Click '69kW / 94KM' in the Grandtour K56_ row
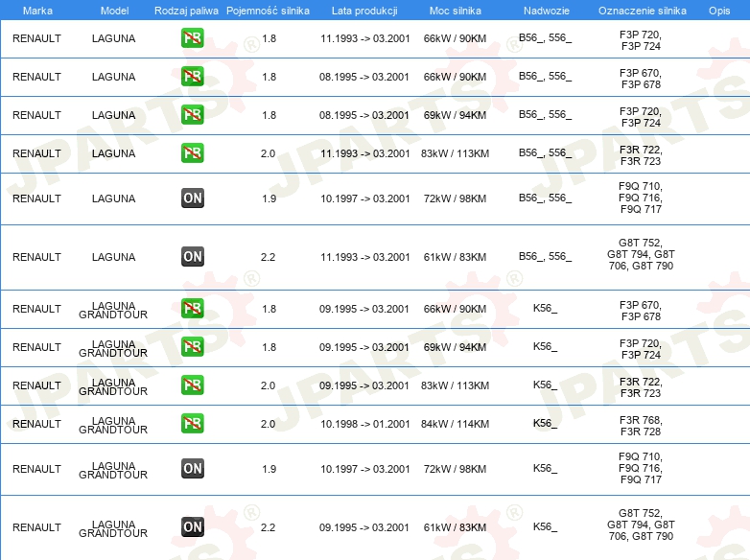 coord(455,347)
